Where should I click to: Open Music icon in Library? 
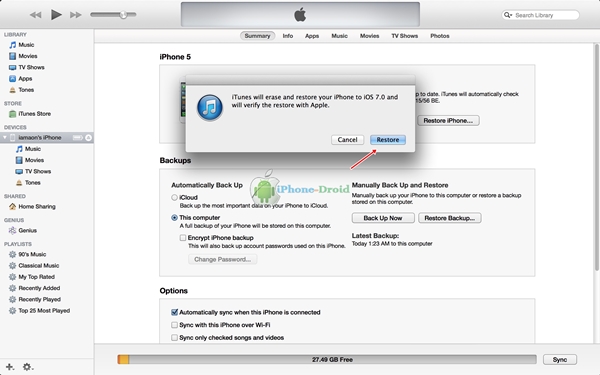click(13, 45)
